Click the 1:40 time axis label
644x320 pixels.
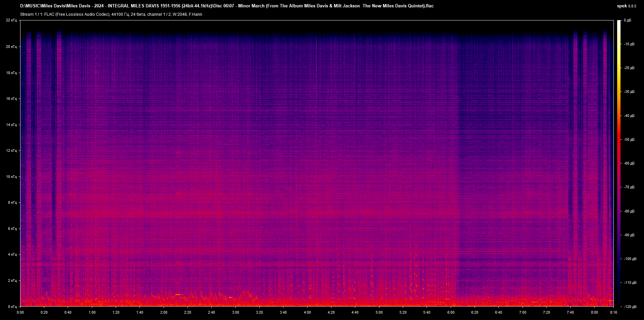click(x=140, y=312)
